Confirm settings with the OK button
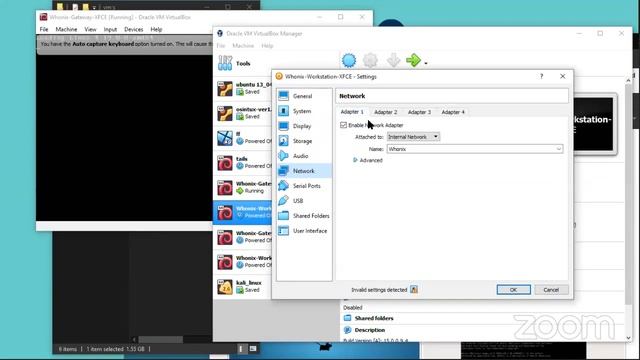 click(513, 290)
